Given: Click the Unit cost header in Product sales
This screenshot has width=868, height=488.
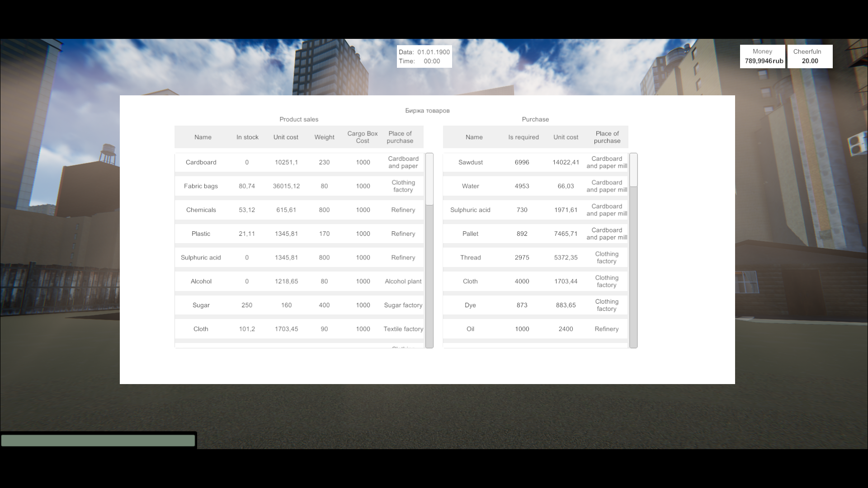Looking at the screenshot, I should (286, 137).
